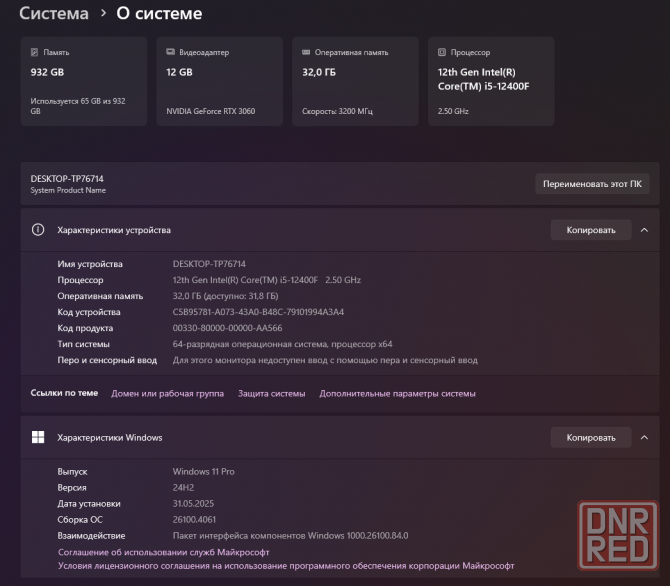The height and width of the screenshot is (586, 670).
Task: Select Windows 11 Pro edition text
Action: tap(204, 471)
